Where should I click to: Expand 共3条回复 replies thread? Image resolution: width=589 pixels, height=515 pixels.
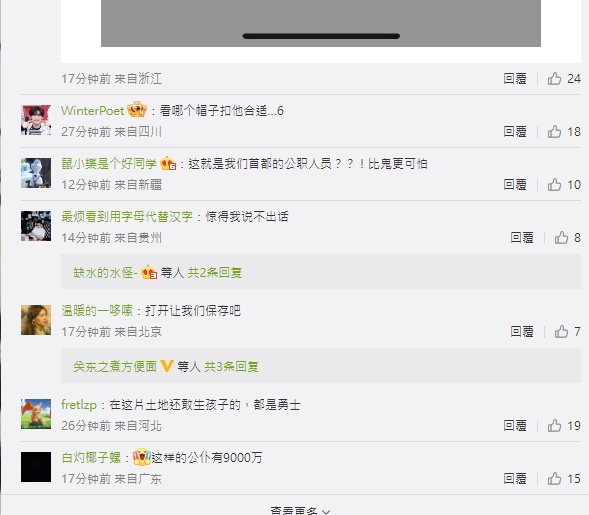point(231,367)
